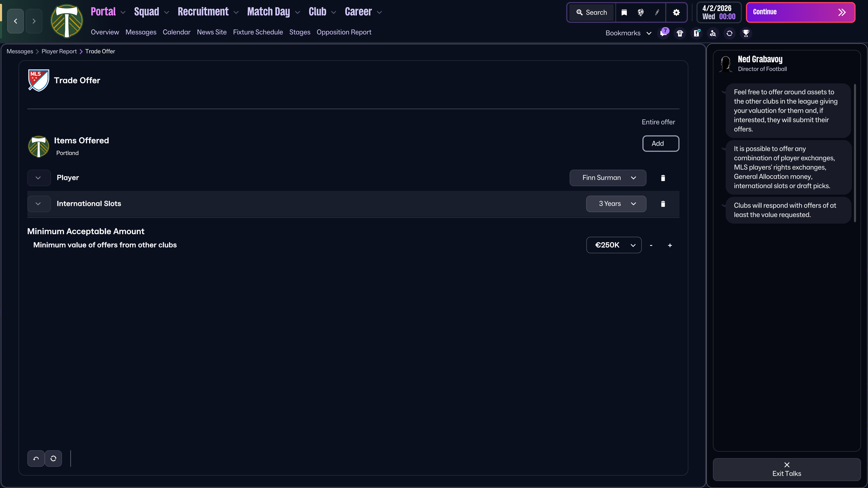Open the settings gear icon
The height and width of the screenshot is (488, 868).
pyautogui.click(x=676, y=12)
